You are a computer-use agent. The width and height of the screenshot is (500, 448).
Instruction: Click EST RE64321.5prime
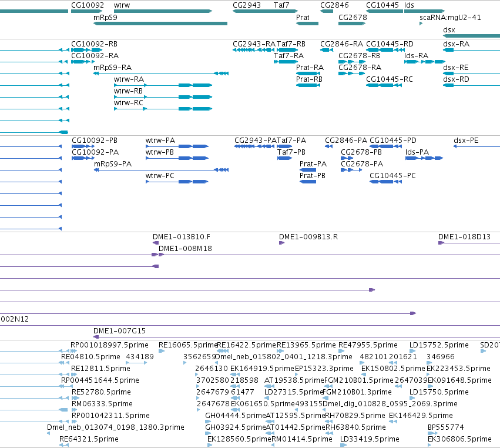pyautogui.click(x=64, y=445)
